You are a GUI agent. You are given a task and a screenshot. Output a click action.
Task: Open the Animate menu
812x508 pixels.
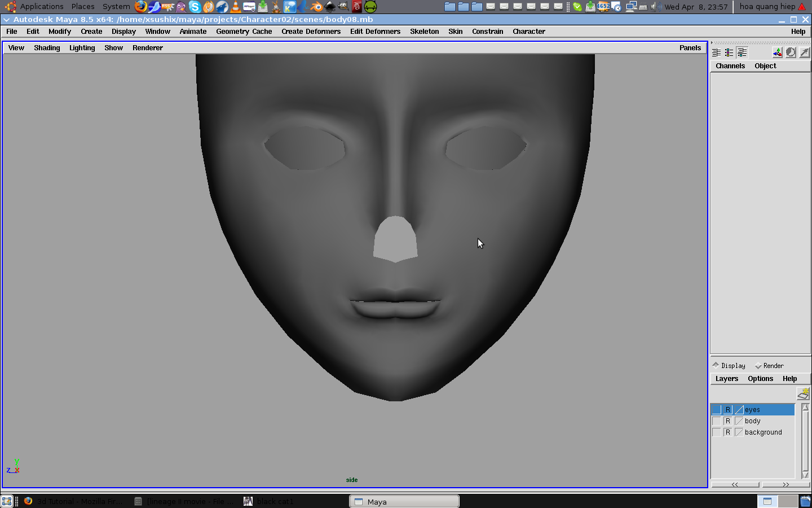[193, 32]
